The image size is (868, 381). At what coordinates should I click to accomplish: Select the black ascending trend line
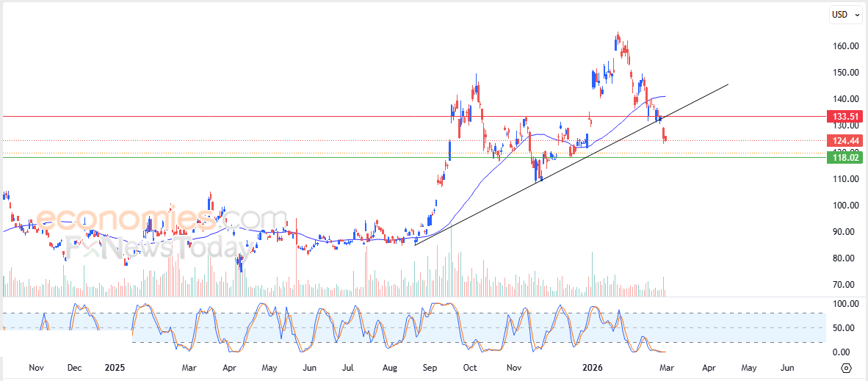coord(571,164)
